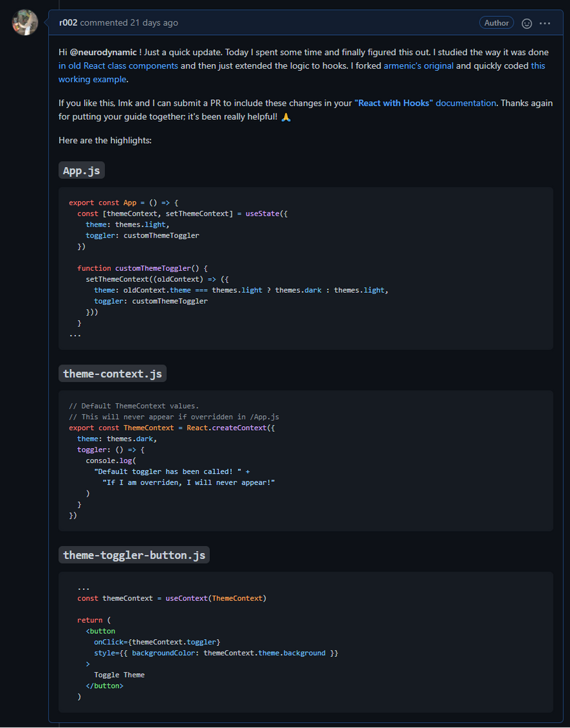Follow the in old React class components link
The width and height of the screenshot is (570, 728).
pos(119,66)
